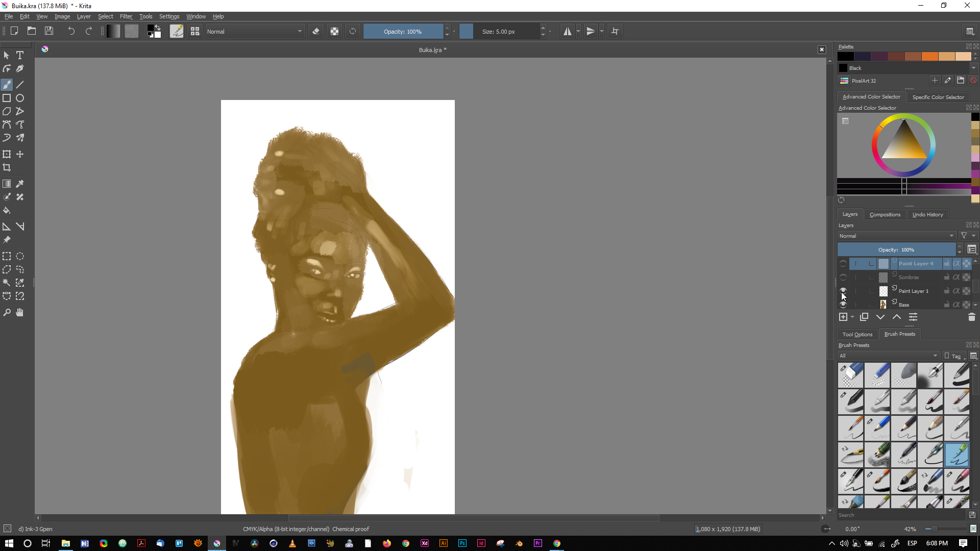
Task: Move the layer down with the arrow
Action: 880,317
